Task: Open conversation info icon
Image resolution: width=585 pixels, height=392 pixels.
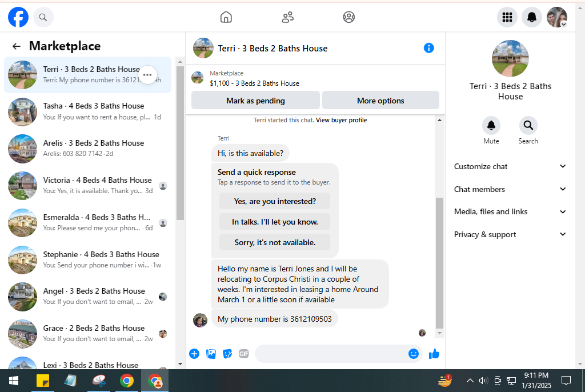Action: click(428, 48)
